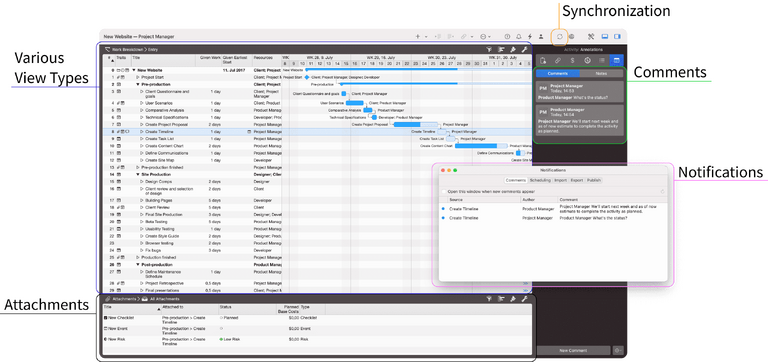Click the info (i) icon in the toolbar
This screenshot has height=362, width=768.
(x=507, y=37)
